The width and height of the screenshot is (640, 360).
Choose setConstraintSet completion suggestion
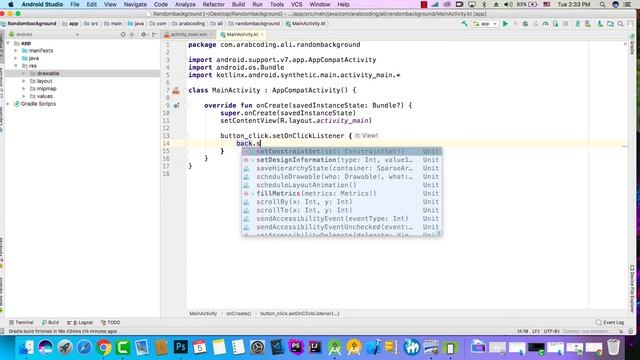[342, 151]
